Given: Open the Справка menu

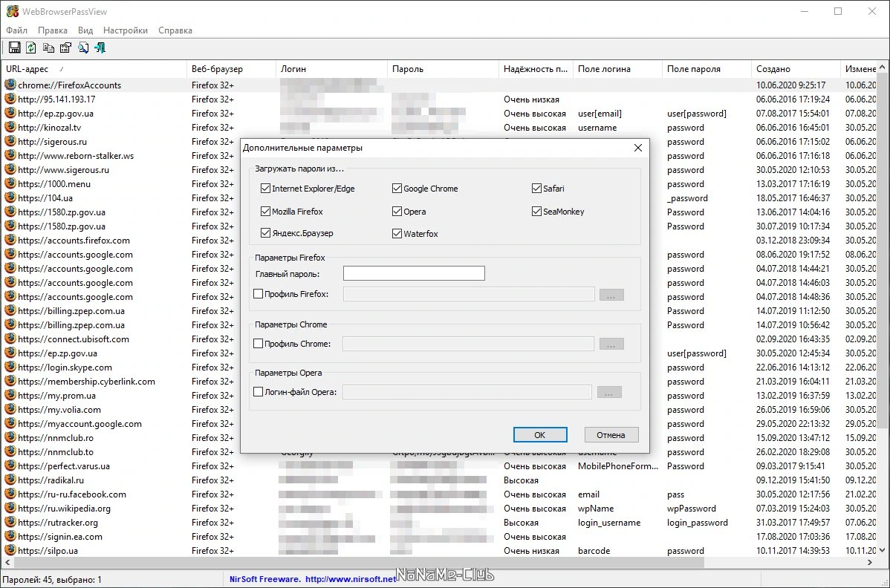Looking at the screenshot, I should pos(175,30).
